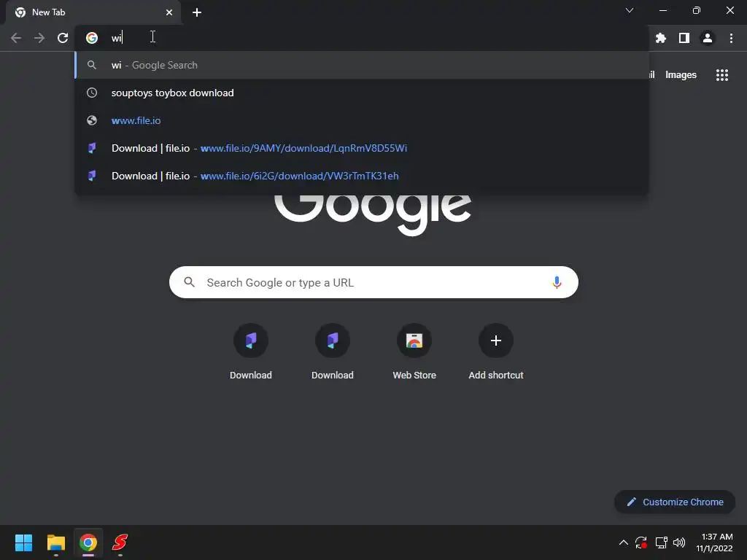Viewport: 747px width, 560px height.
Task: Choose Download suggestion ending LqnRmV8D55Wi
Action: [362, 148]
